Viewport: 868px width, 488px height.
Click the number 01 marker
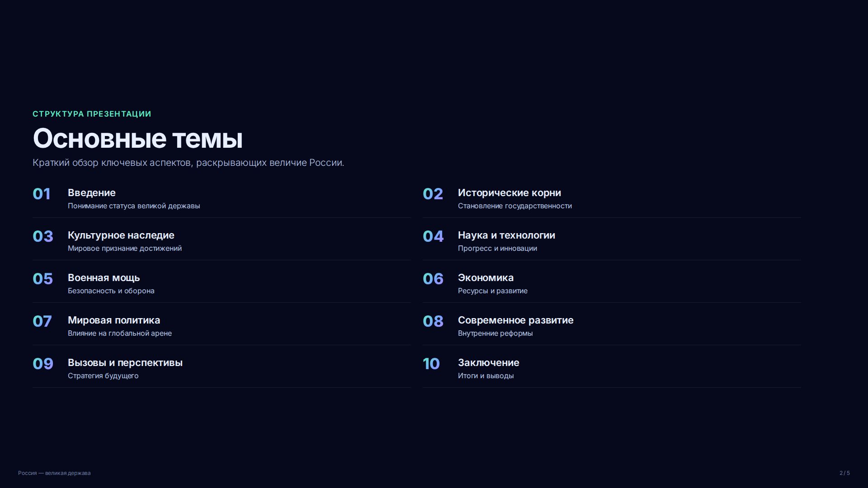(42, 194)
